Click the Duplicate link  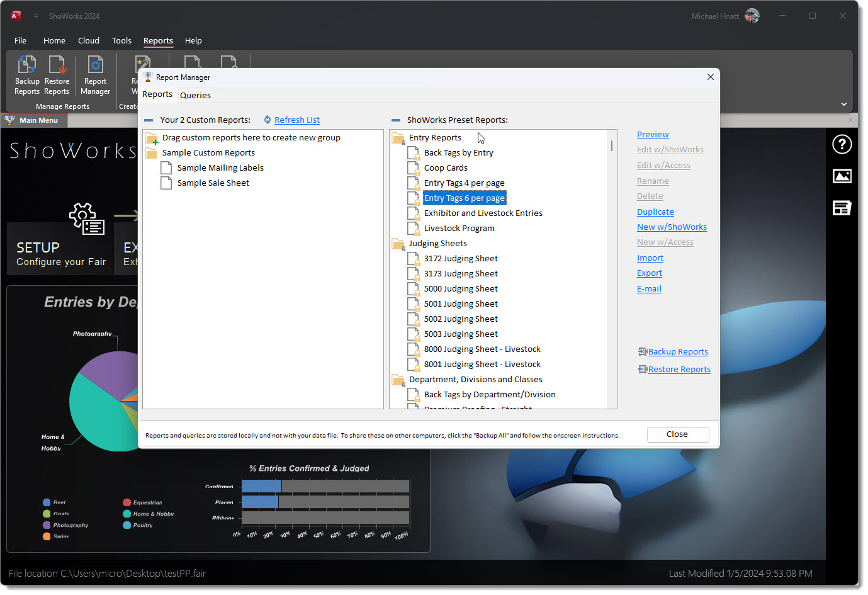coord(655,212)
